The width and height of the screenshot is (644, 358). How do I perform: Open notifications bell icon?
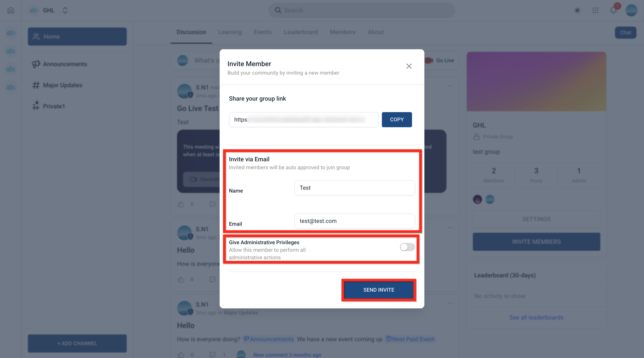coord(613,11)
